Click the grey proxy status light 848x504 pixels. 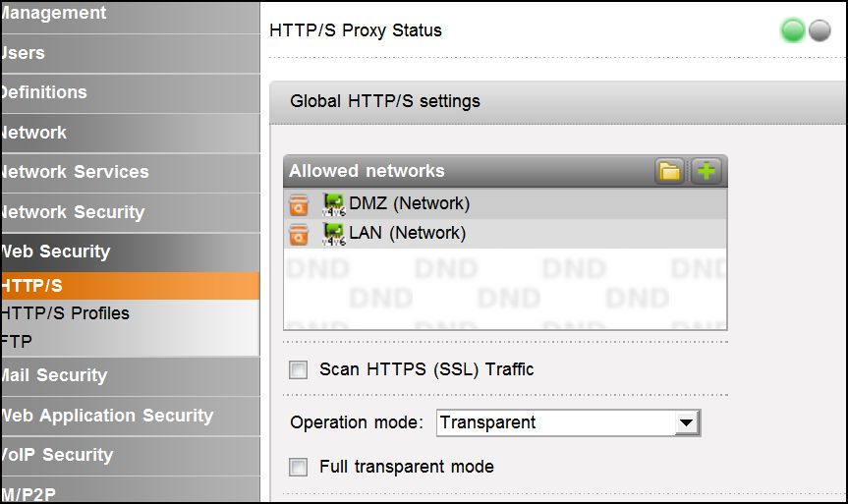(x=820, y=31)
